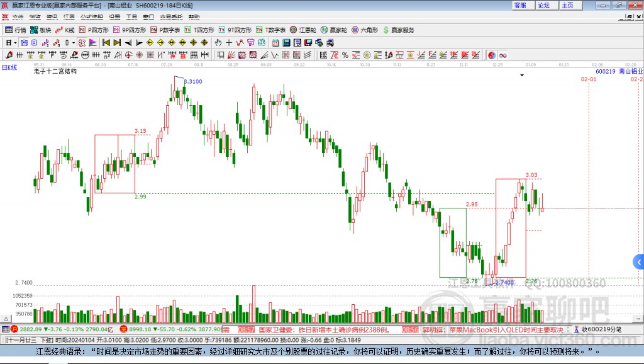
Task: Open the T数字表 tool
Action: point(270,30)
